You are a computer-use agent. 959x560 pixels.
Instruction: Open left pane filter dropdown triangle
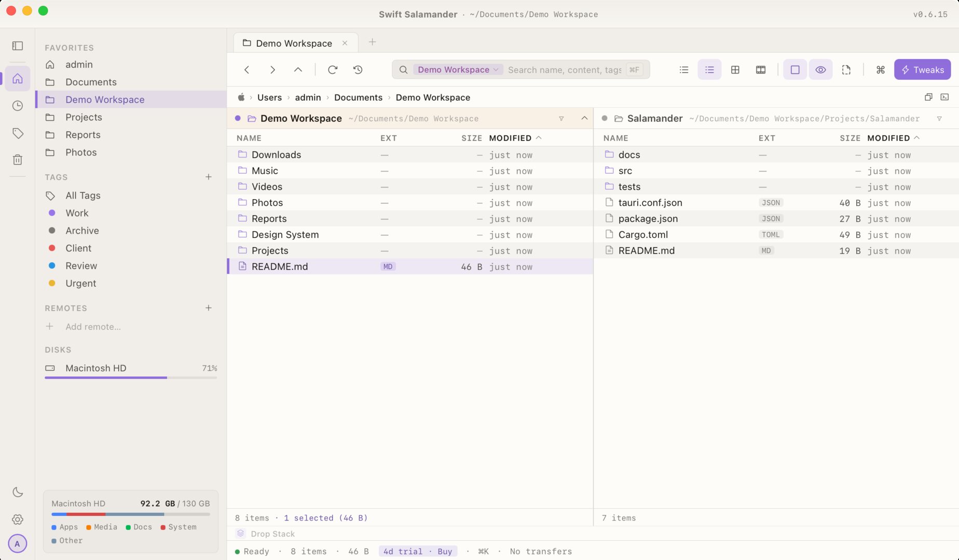561,119
